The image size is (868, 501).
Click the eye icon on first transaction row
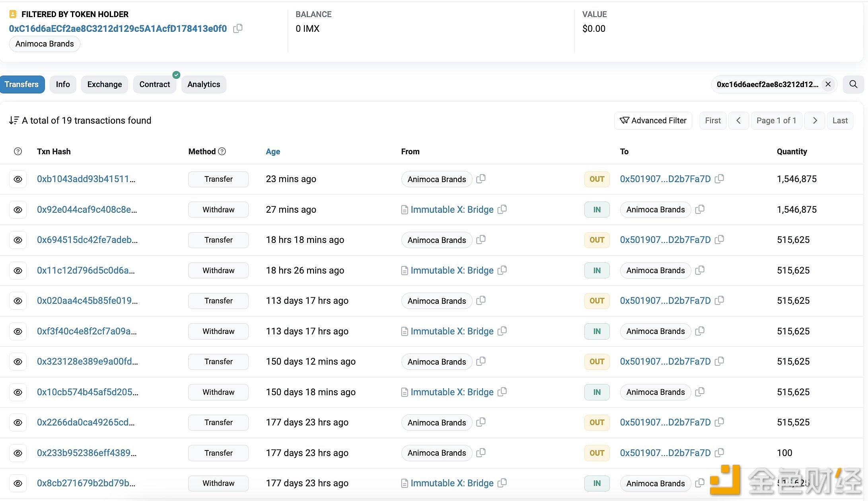pyautogui.click(x=18, y=179)
